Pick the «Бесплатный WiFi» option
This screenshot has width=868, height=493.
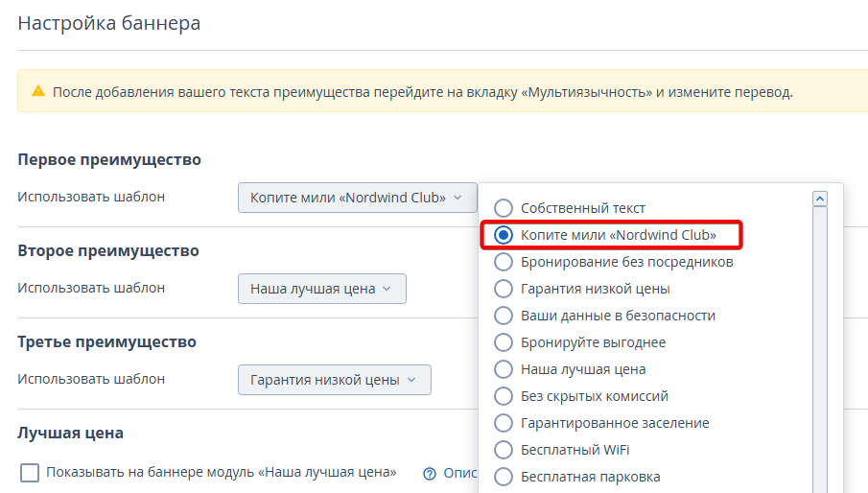coord(504,450)
